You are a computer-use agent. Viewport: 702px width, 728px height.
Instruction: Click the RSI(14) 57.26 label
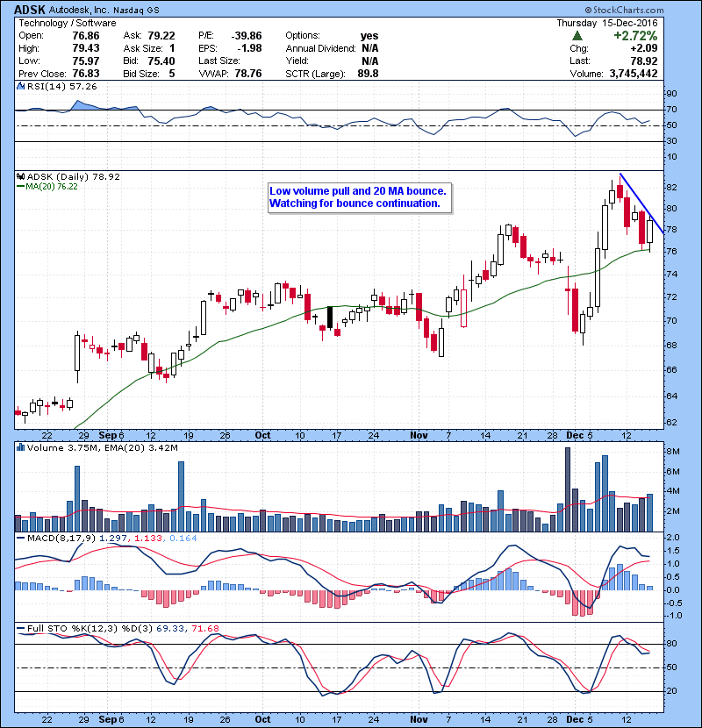pos(61,86)
